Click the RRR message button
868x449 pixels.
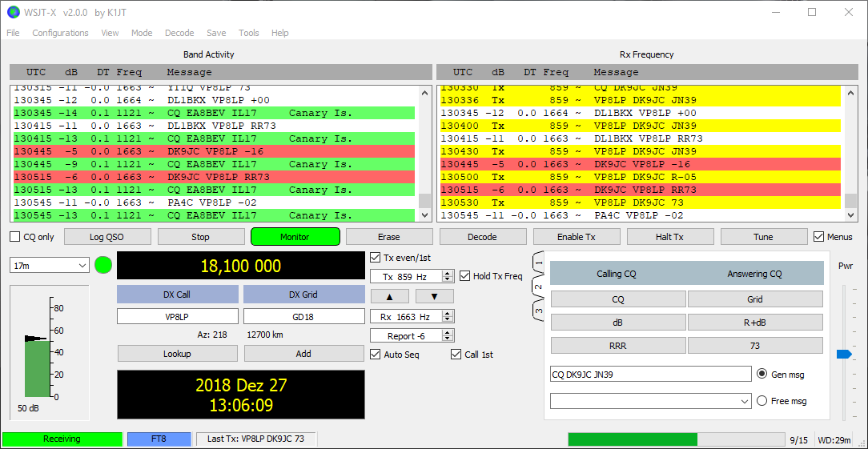click(618, 346)
